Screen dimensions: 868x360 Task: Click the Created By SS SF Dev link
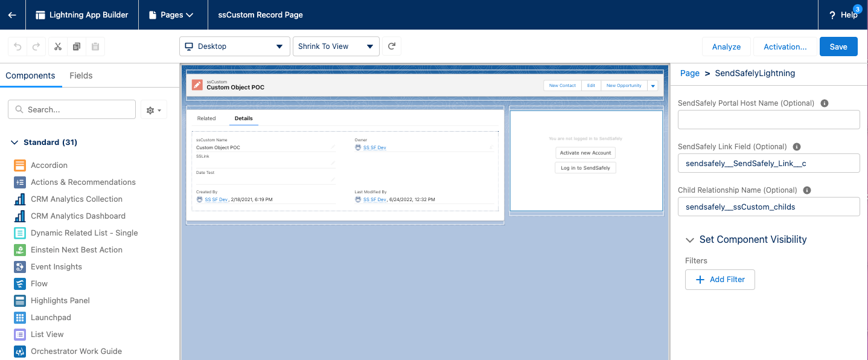click(216, 199)
